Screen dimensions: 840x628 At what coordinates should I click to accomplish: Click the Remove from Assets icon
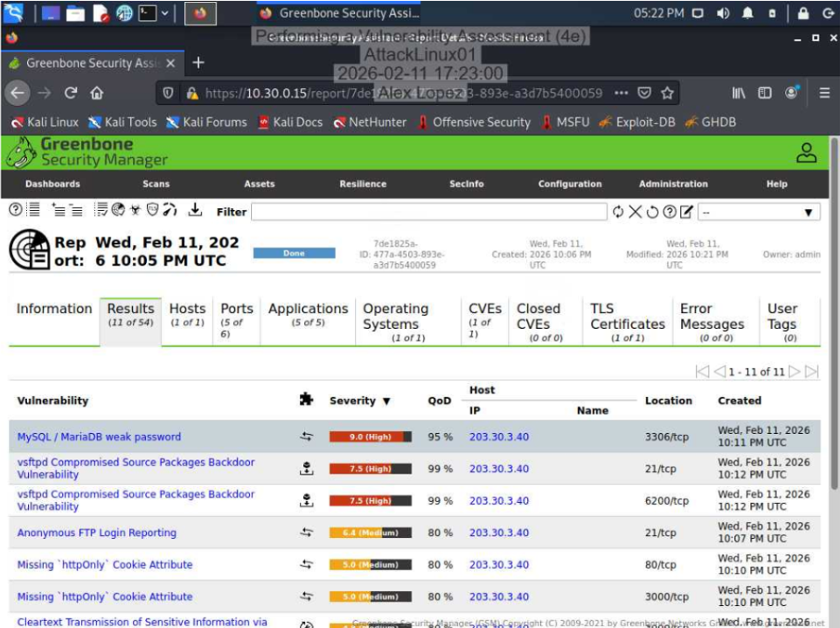(x=74, y=210)
